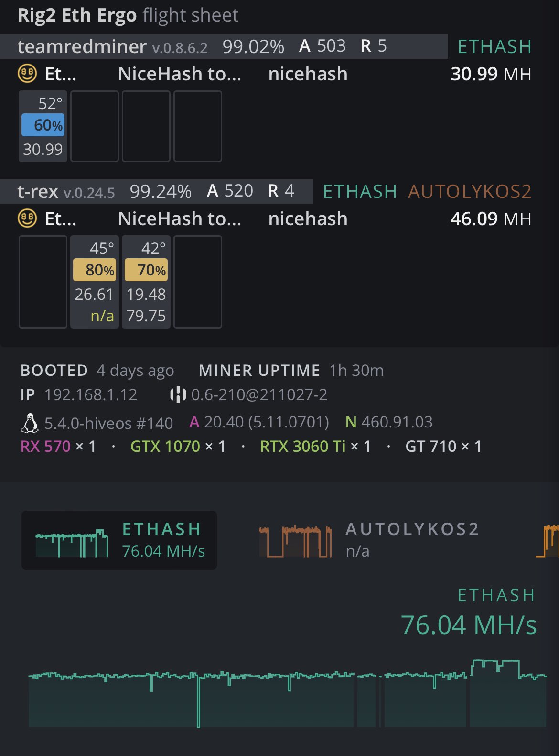Click the teamredminer 99.02% share ratio
This screenshot has width=559, height=756.
coord(253,46)
